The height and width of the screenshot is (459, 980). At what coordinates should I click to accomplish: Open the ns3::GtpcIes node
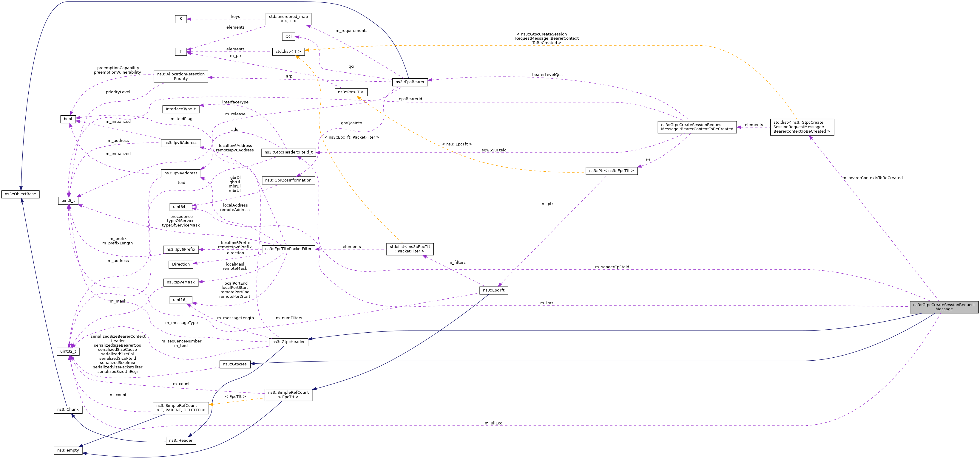pos(235,365)
